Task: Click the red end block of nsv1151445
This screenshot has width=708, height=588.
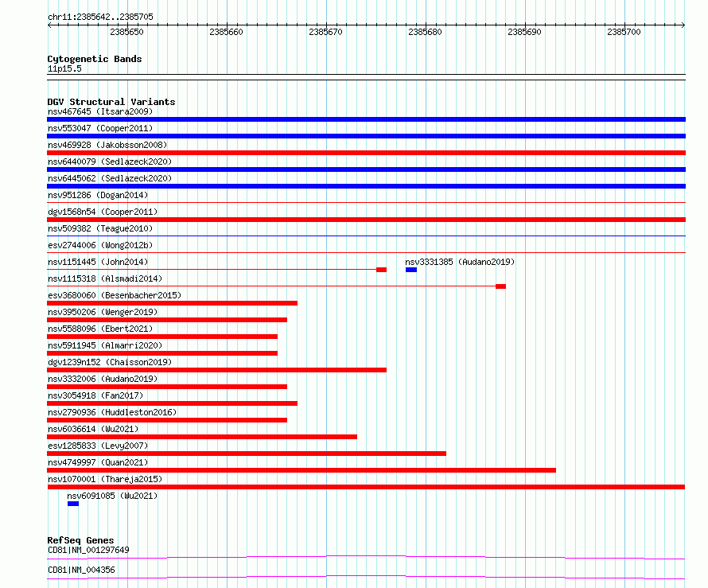Action: [x=382, y=270]
